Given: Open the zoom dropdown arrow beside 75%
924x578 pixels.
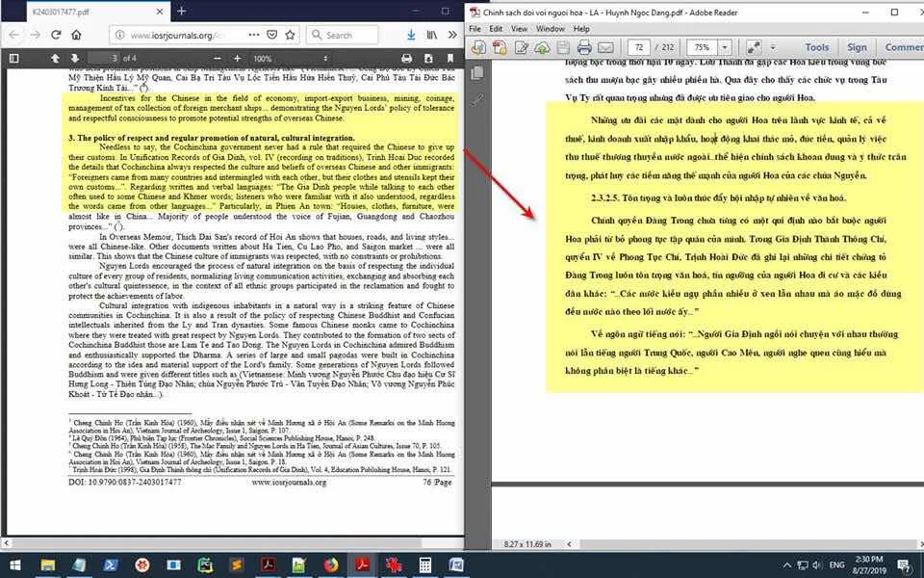Looking at the screenshot, I should [725, 47].
